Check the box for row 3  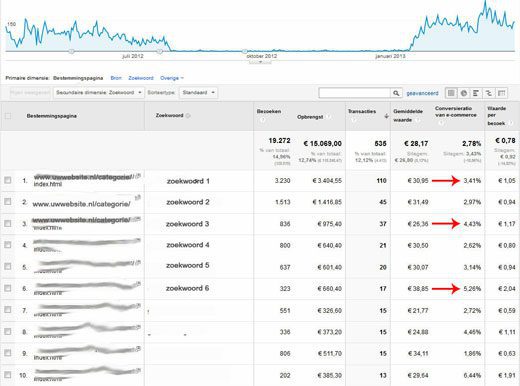tap(8, 223)
